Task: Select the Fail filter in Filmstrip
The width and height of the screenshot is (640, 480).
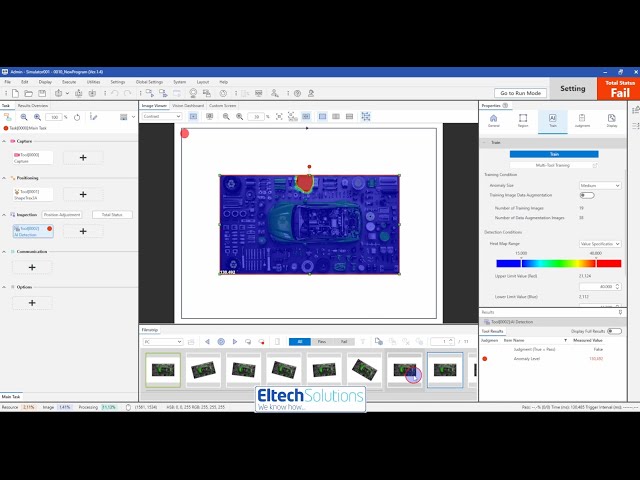Action: tap(343, 342)
